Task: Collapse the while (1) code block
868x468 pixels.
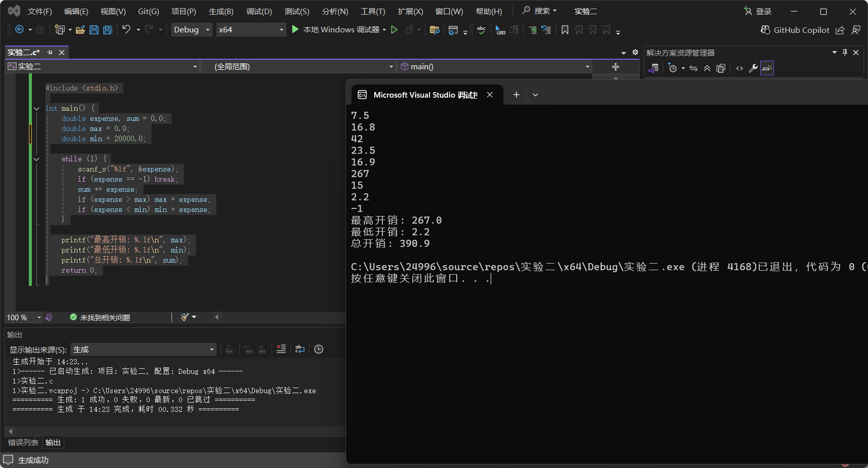Action: tap(36, 159)
